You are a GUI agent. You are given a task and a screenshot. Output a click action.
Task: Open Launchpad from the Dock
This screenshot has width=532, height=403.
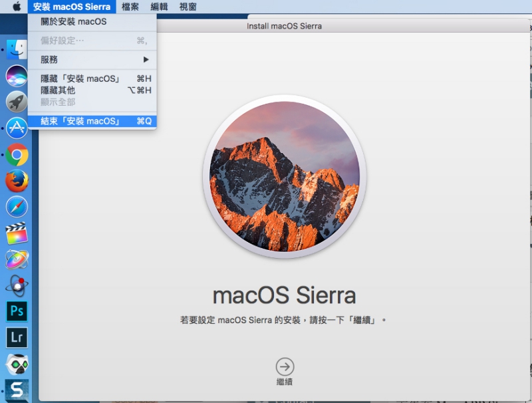(17, 101)
